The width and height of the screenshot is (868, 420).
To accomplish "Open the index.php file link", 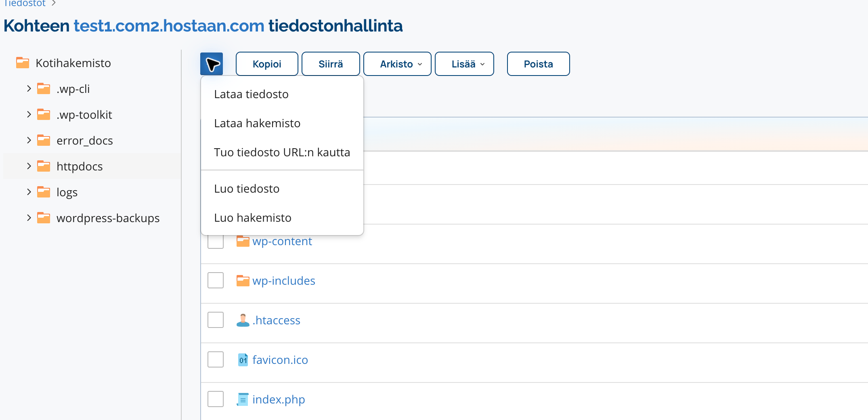I will point(279,399).
